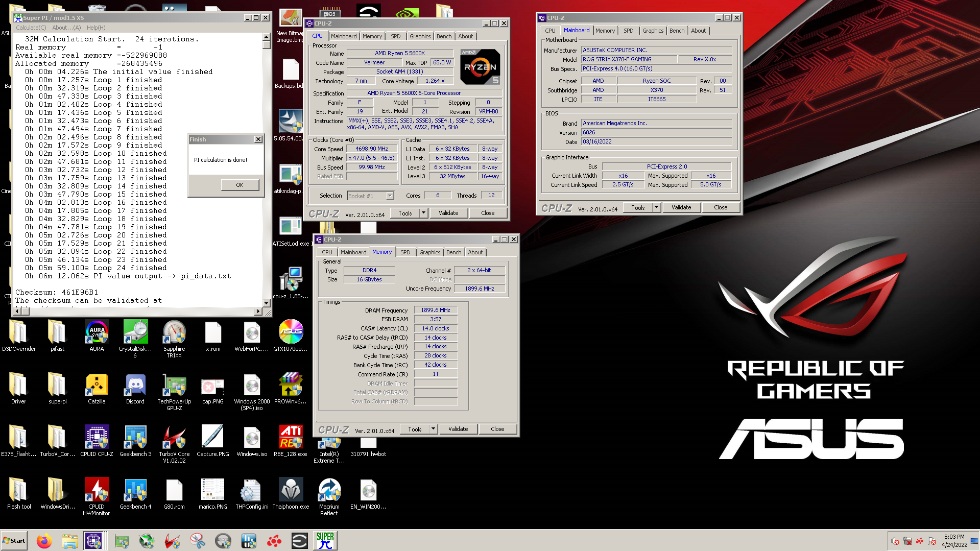Open Capture.PNG image file

point(213,441)
